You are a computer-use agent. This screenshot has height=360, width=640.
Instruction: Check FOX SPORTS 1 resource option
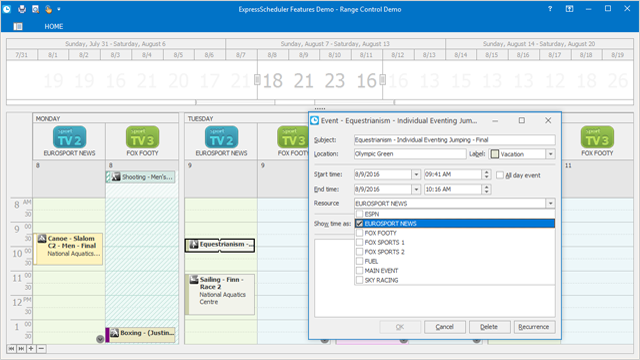[359, 242]
